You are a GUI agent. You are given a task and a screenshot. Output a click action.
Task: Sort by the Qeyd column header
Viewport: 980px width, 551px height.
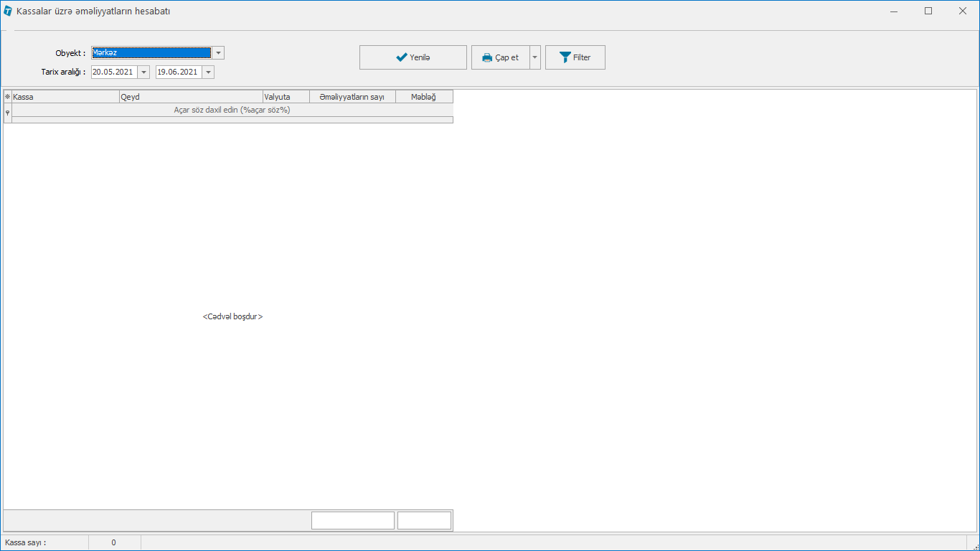[191, 97]
